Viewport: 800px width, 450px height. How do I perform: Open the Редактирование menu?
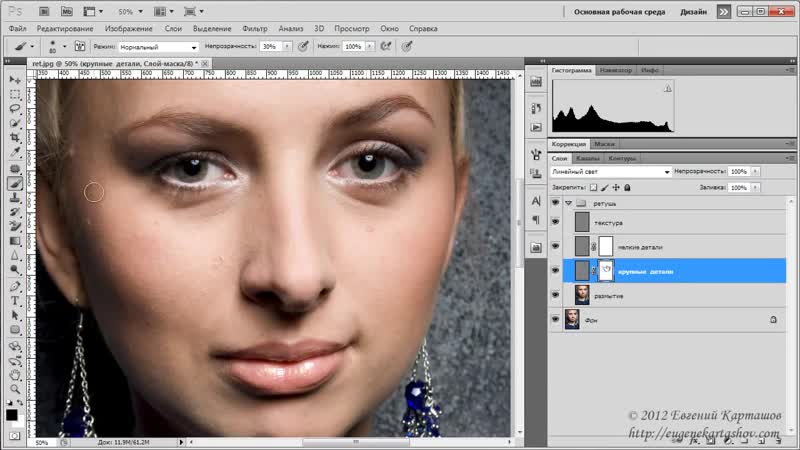(x=65, y=29)
